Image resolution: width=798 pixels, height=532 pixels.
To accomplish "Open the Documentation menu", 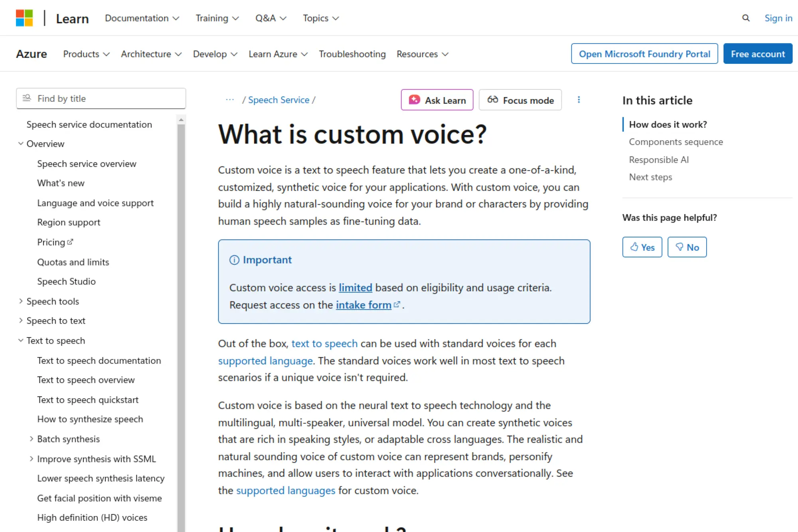I will tap(142, 18).
